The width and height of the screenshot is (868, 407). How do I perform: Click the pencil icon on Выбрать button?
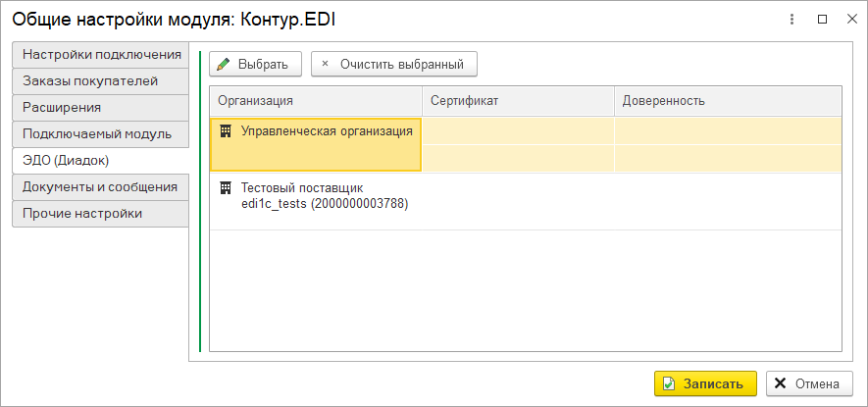pos(223,64)
